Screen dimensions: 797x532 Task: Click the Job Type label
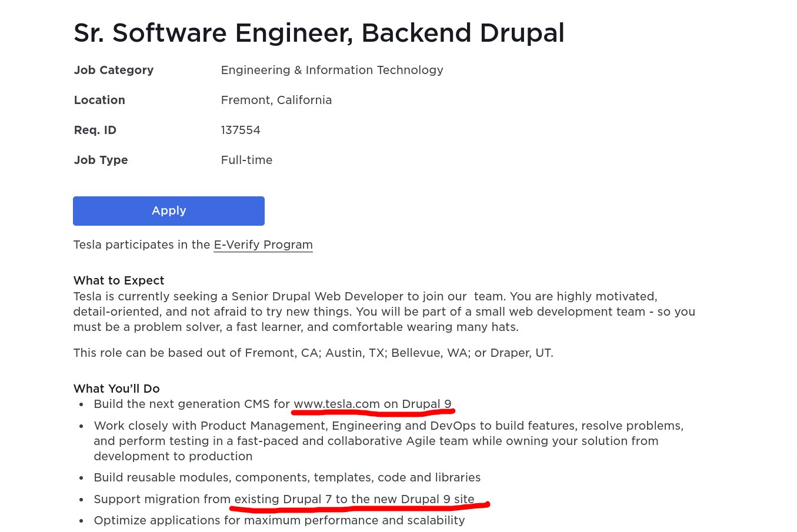pos(101,160)
